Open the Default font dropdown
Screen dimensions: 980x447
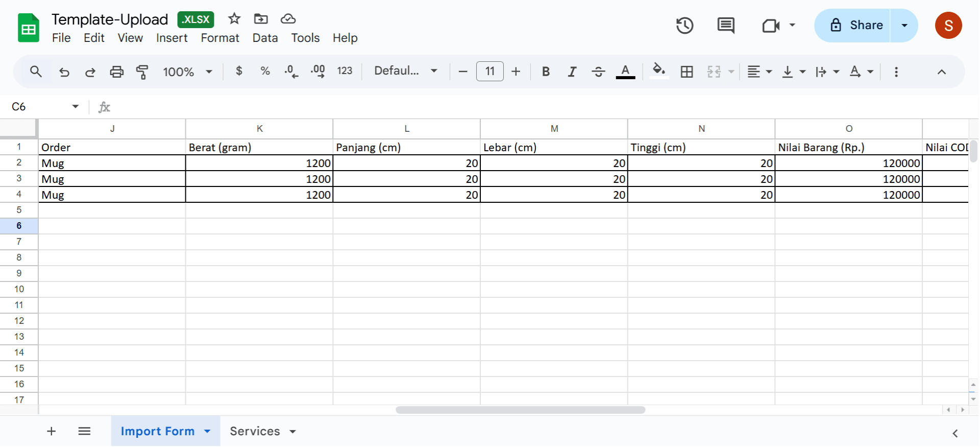[405, 71]
